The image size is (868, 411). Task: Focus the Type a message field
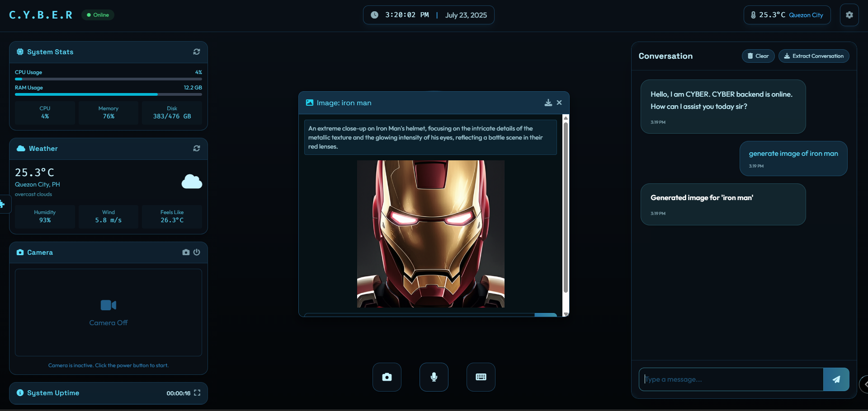pyautogui.click(x=731, y=379)
